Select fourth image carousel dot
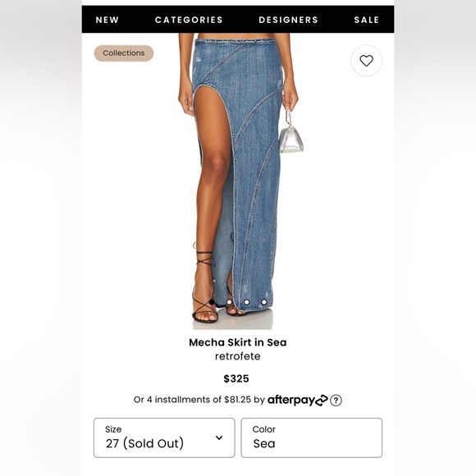Screen dimensions: 476x476 click(263, 302)
